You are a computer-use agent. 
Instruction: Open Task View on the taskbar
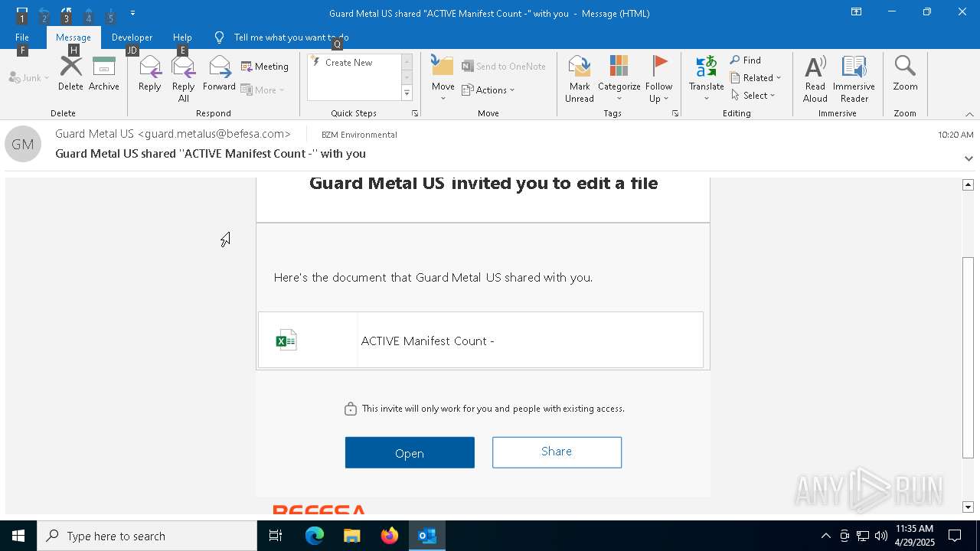tap(276, 536)
